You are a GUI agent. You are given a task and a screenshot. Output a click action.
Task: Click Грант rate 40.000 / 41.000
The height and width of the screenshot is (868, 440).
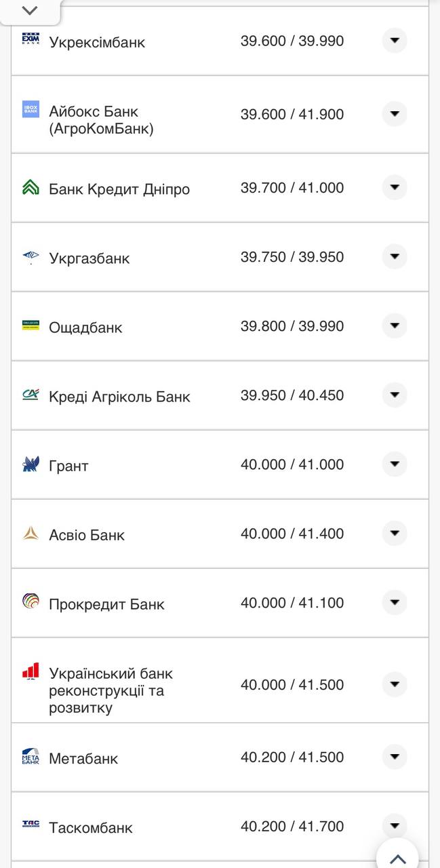tap(292, 465)
